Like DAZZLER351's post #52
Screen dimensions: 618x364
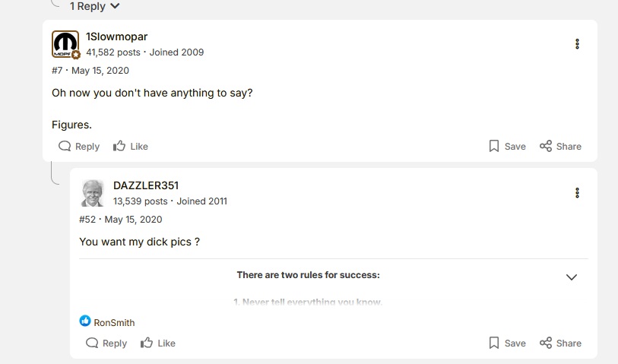tap(157, 343)
